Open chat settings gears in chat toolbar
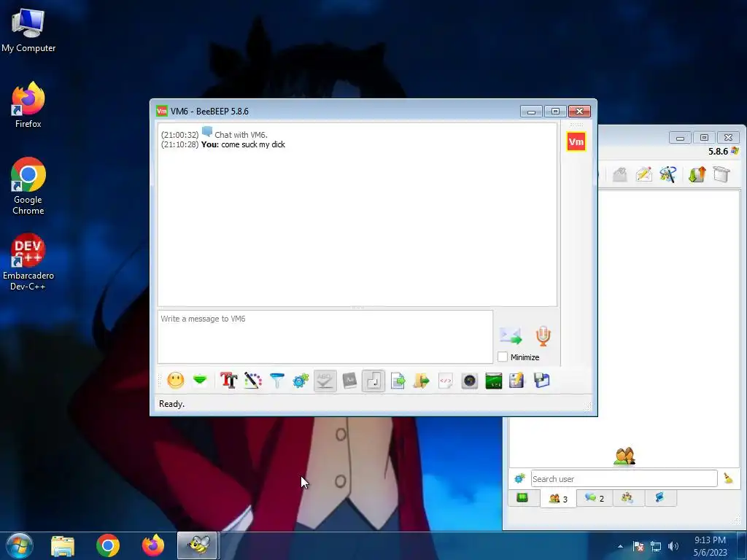Viewport: 747px width, 560px height. tap(301, 381)
